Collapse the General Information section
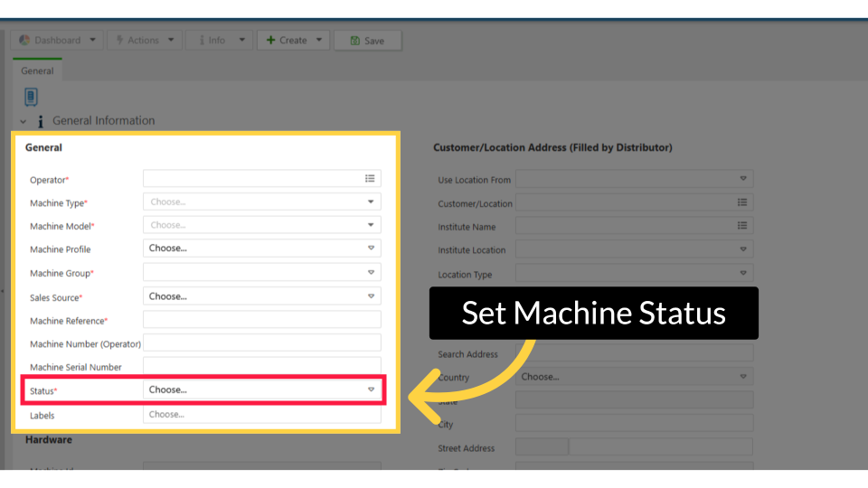The image size is (868, 488). [24, 121]
